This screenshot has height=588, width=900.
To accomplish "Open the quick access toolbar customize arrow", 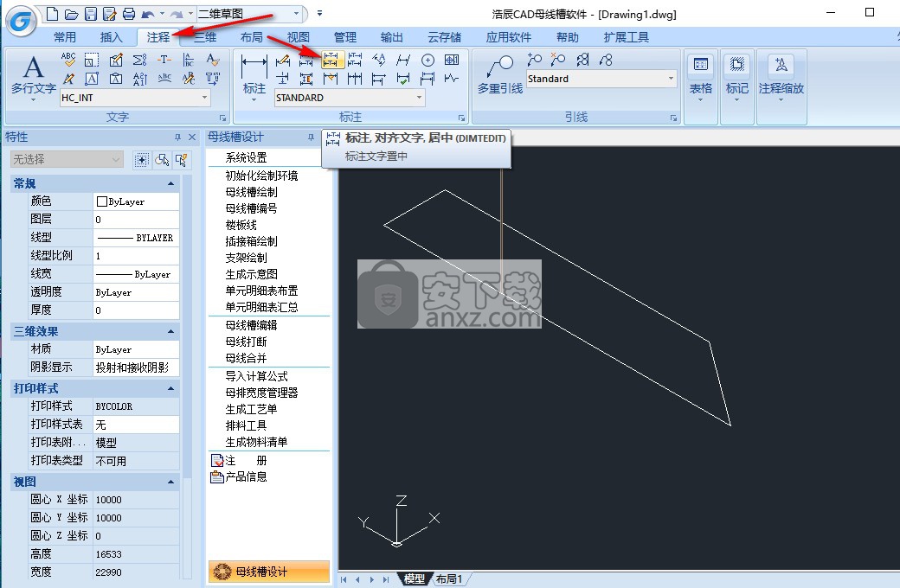I will [x=319, y=13].
